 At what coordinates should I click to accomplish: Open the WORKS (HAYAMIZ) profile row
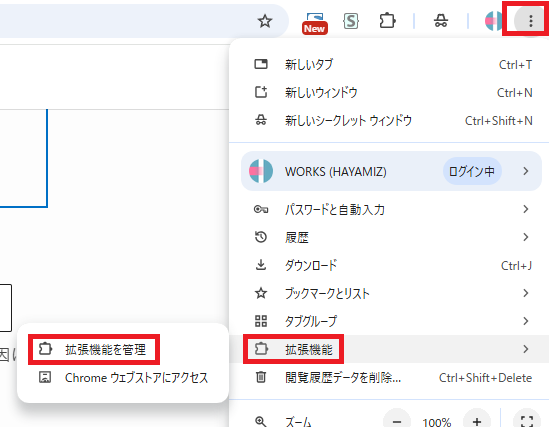coord(391,171)
